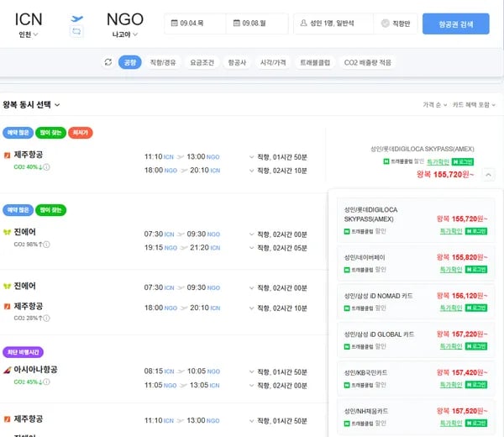Click the plane icon between 08:15 and 10:05
The height and width of the screenshot is (437, 504).
tap(181, 371)
